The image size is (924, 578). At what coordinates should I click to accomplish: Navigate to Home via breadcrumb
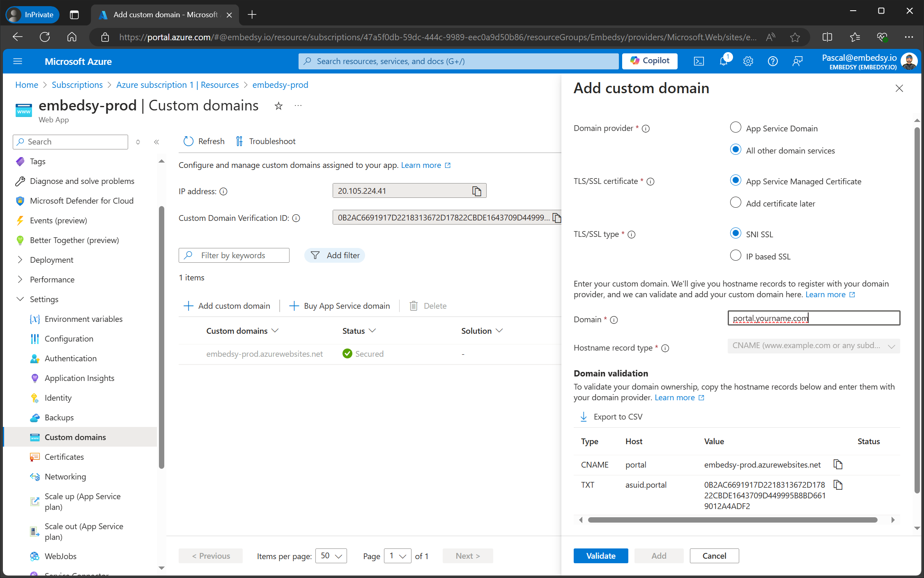coord(26,85)
